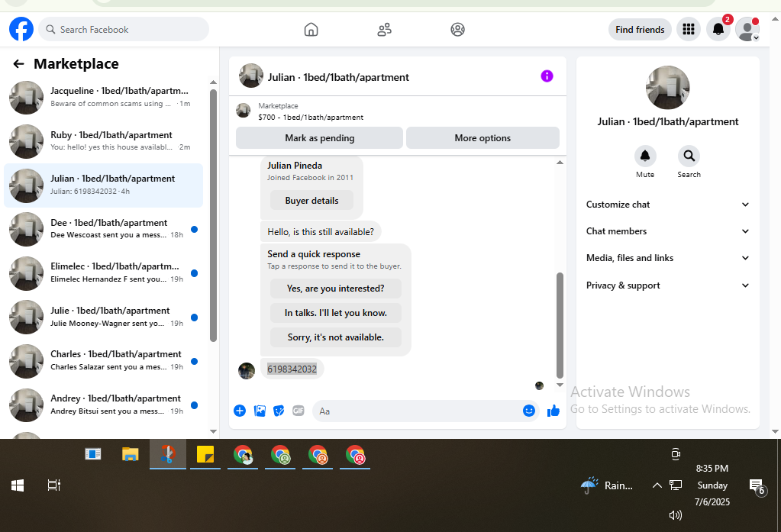781x532 pixels.
Task: Open the taskbar clock showing 8:35 PM
Action: 712,485
